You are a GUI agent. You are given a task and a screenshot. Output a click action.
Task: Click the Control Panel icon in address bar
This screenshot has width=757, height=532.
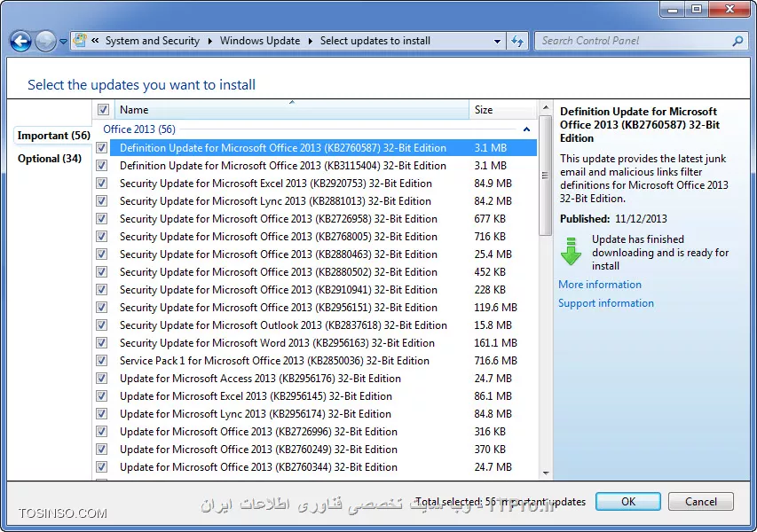click(x=80, y=41)
